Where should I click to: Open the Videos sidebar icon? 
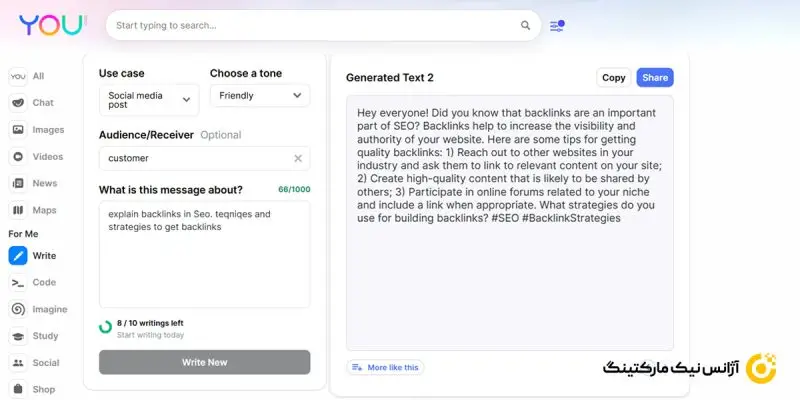18,156
